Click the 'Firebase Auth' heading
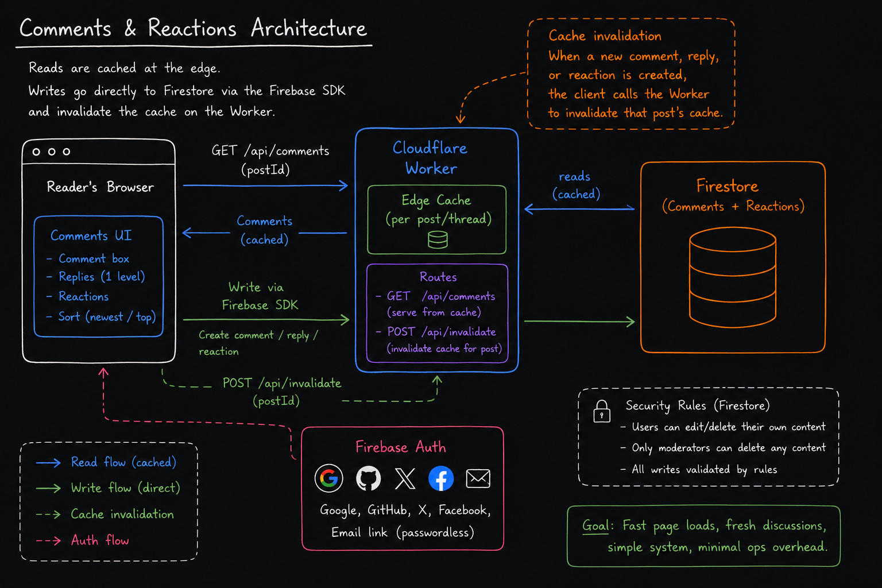 tap(401, 447)
